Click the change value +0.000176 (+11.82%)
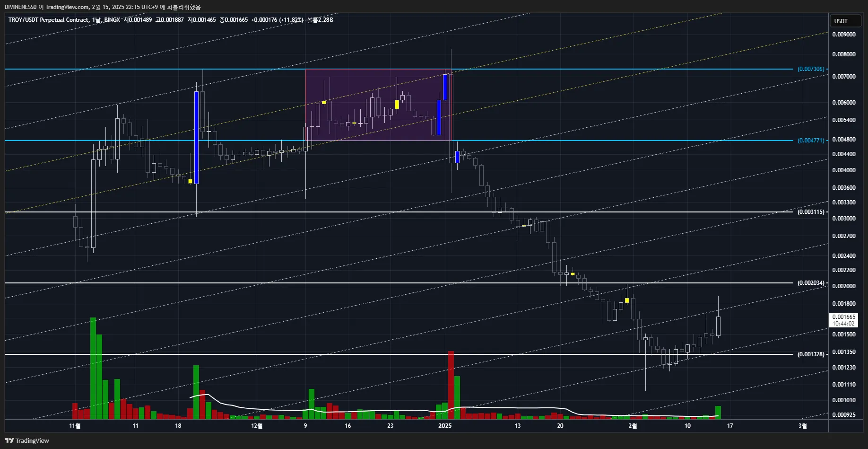Screen dimensions: 868x449 point(277,20)
